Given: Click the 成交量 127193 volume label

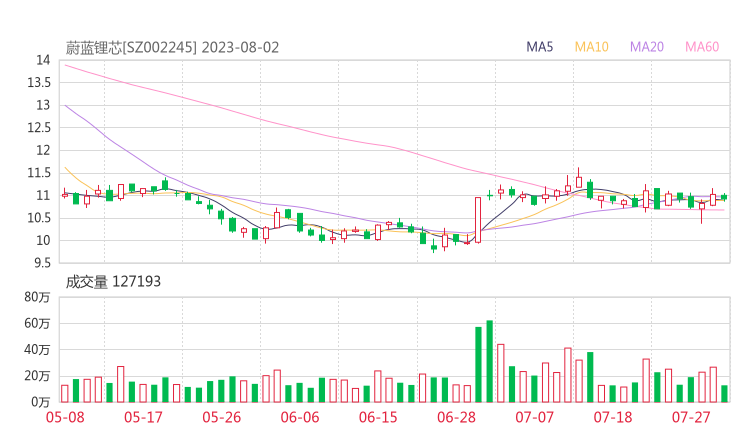Looking at the screenshot, I should click(113, 282).
